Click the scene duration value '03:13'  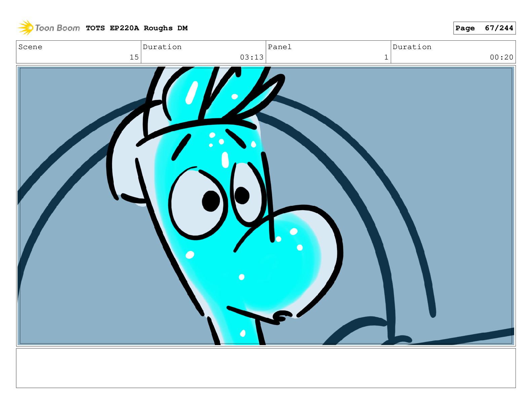click(x=252, y=57)
